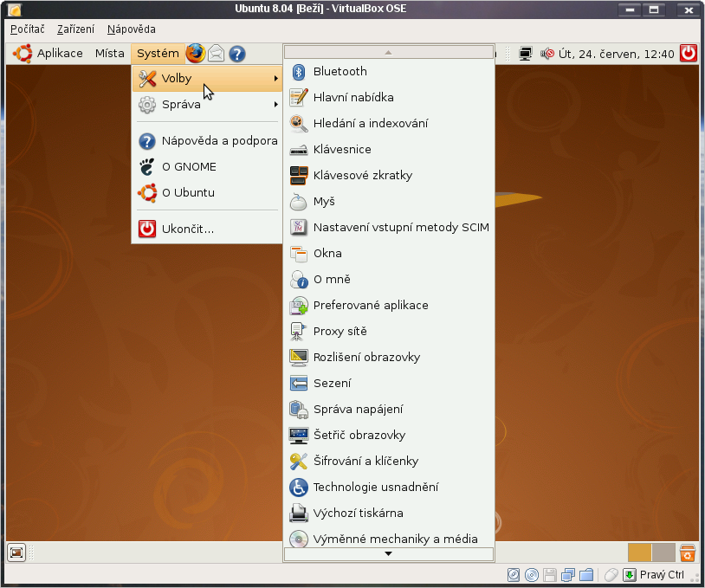
Task: Choose Ukončit... from the menu
Action: pyautogui.click(x=207, y=229)
